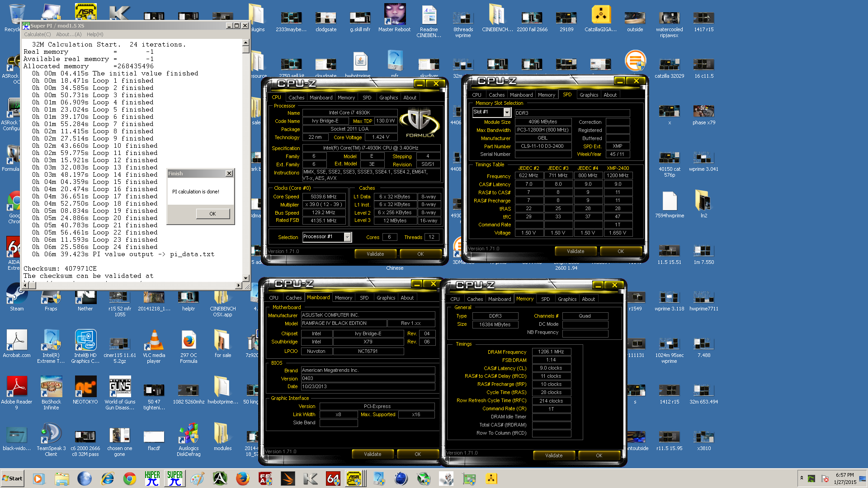Screen dimensions: 868x488
Task: Launch Auslogics DiskDefrag shortcut
Action: 189,440
